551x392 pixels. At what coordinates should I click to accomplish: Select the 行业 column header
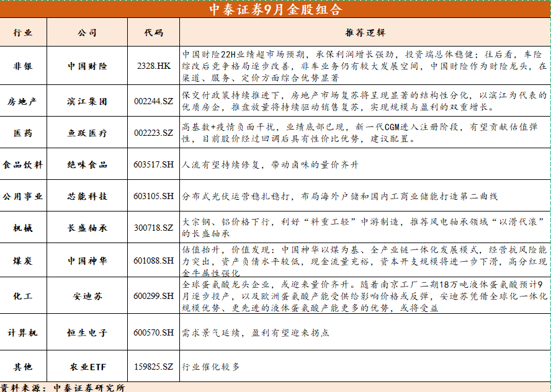(x=23, y=33)
